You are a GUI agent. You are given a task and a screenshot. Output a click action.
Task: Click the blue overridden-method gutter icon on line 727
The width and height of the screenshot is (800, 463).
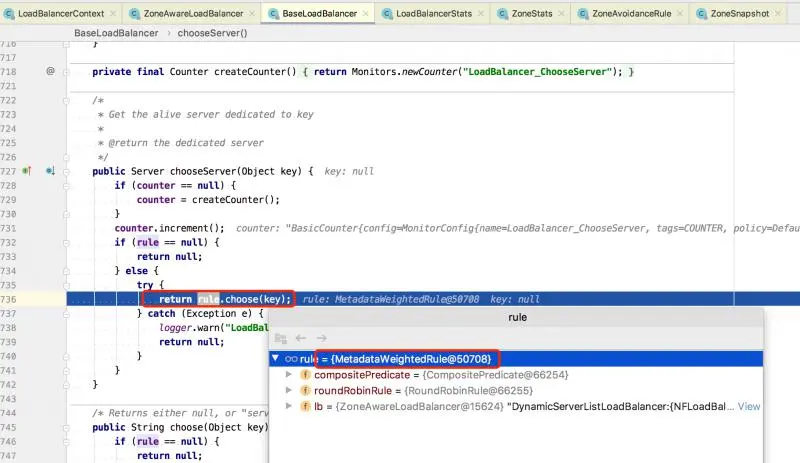click(x=50, y=171)
